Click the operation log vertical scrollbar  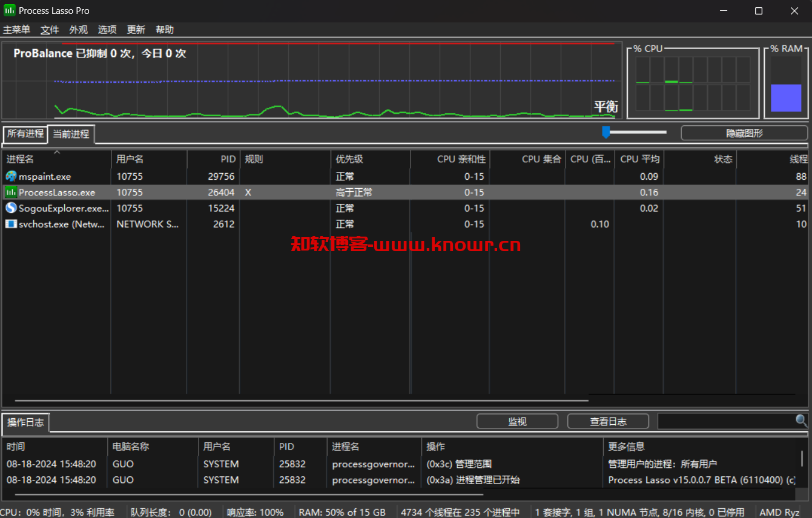802,459
